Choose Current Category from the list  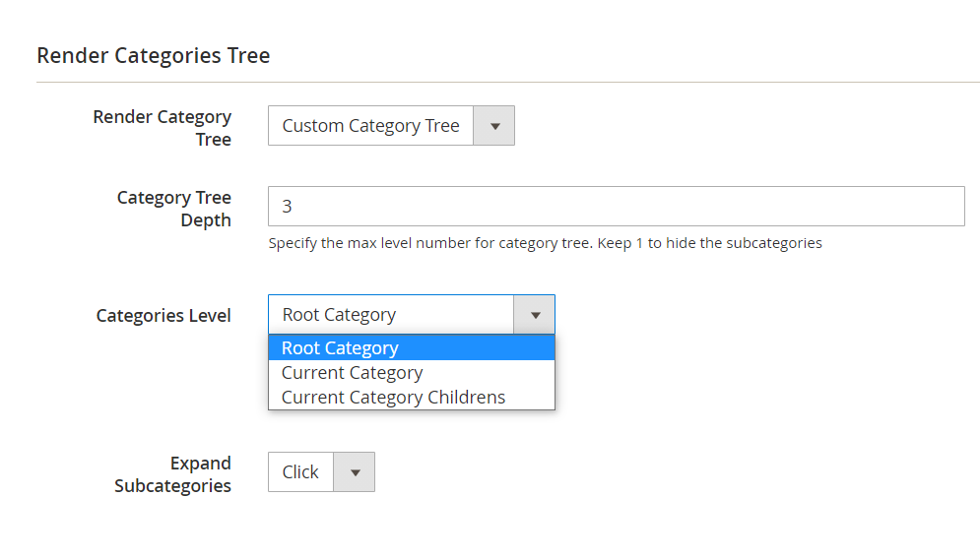[352, 373]
